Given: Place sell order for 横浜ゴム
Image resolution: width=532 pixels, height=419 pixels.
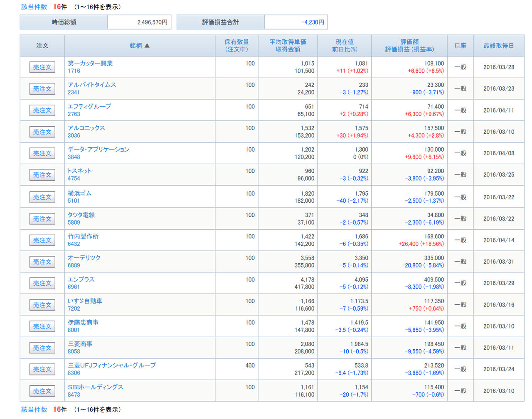Looking at the screenshot, I should coord(42,197).
